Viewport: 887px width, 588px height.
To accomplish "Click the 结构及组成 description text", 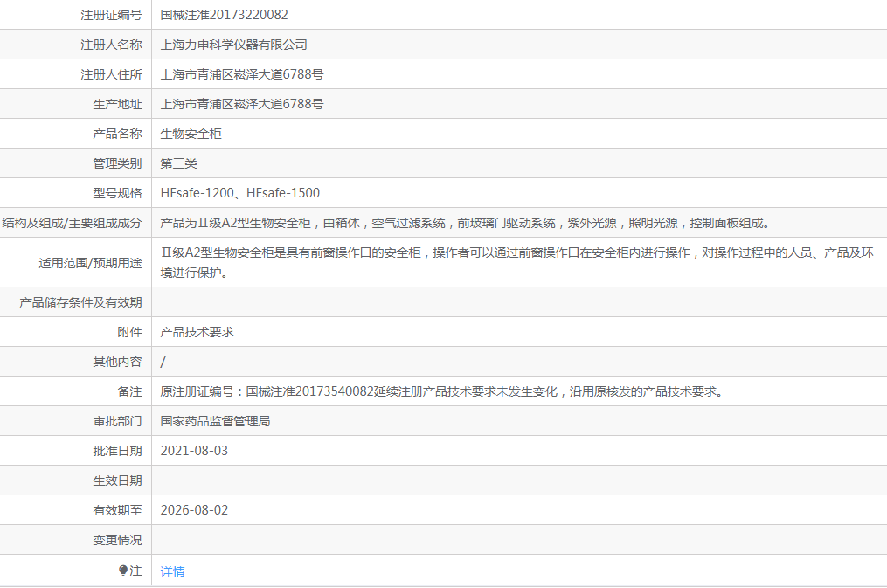I will click(x=466, y=223).
